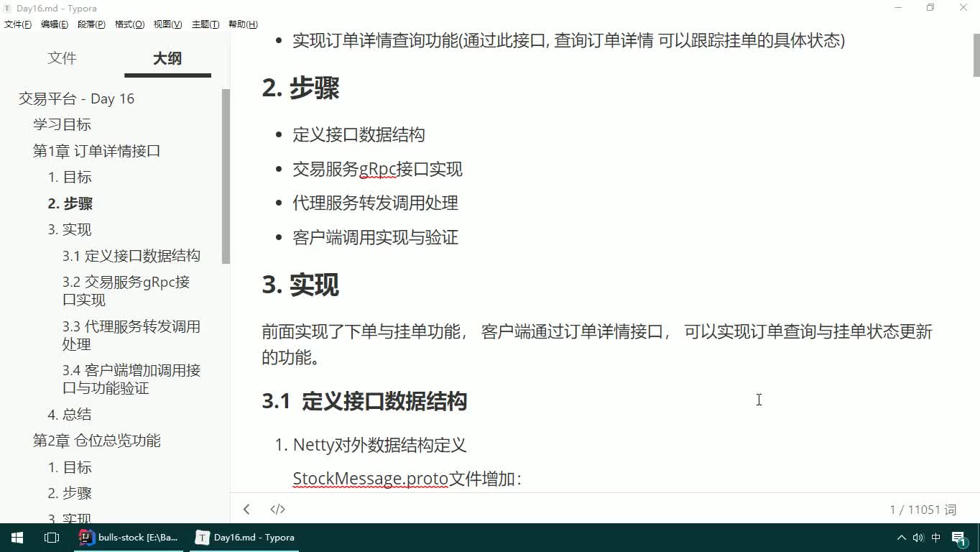Click bullet '交易服务gRpc接口实现'
The image size is (980, 552).
[377, 169]
